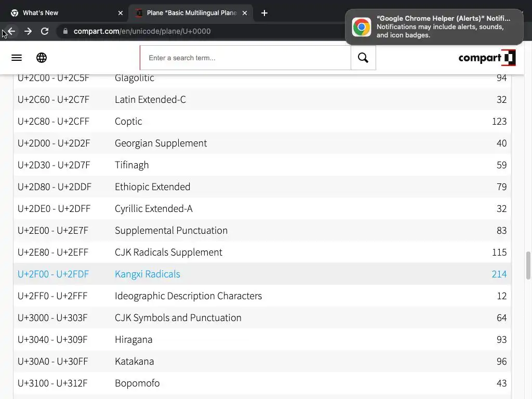
Task: Click the range U+30A0 - U+30FF
Action: click(52, 362)
